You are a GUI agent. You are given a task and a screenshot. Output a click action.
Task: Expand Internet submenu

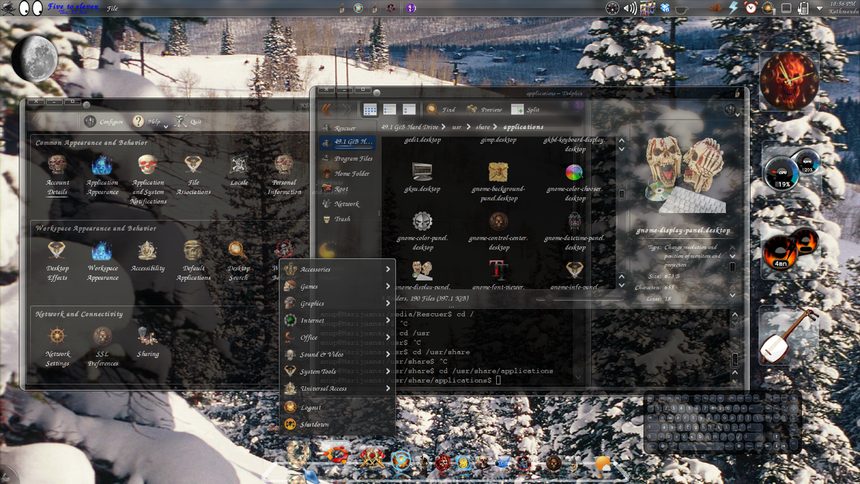337,320
